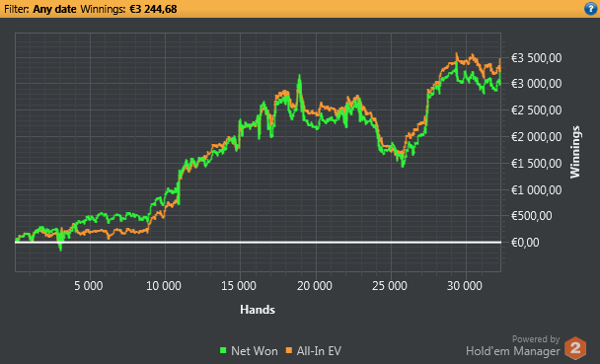Click the Hold'em Manager brand text
The height and width of the screenshot is (364, 600).
[513, 350]
